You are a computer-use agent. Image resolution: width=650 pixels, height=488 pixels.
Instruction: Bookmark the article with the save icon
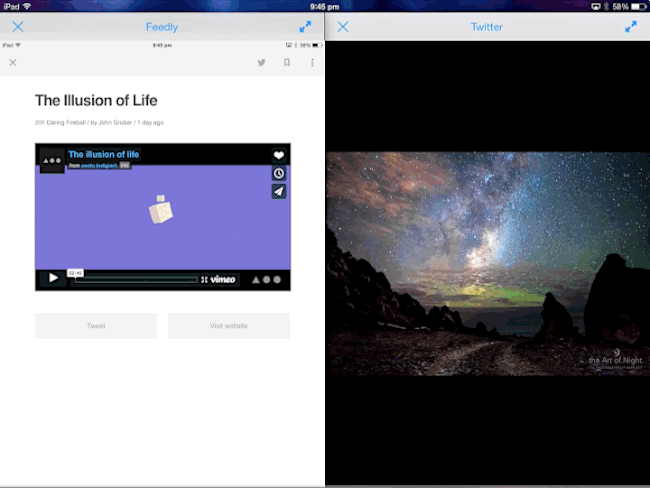(x=286, y=63)
